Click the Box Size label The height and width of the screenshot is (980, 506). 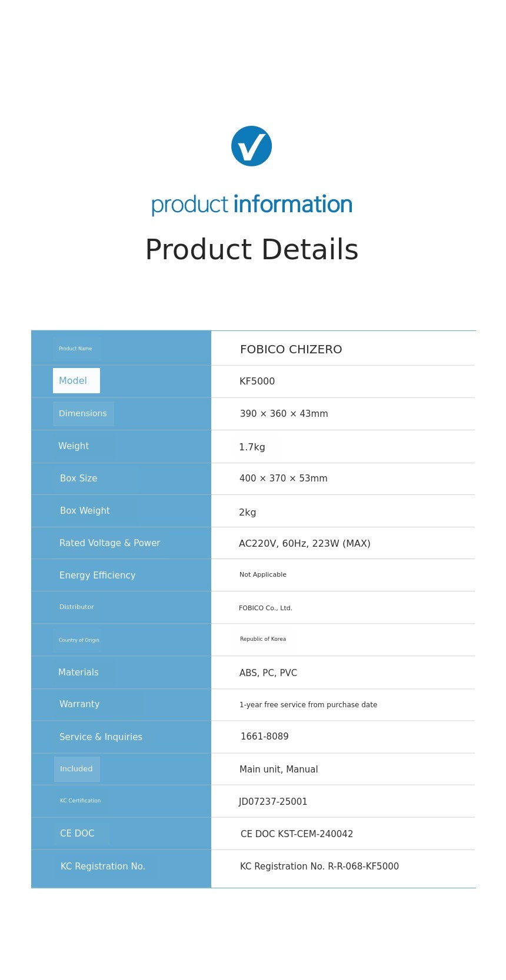(x=79, y=479)
